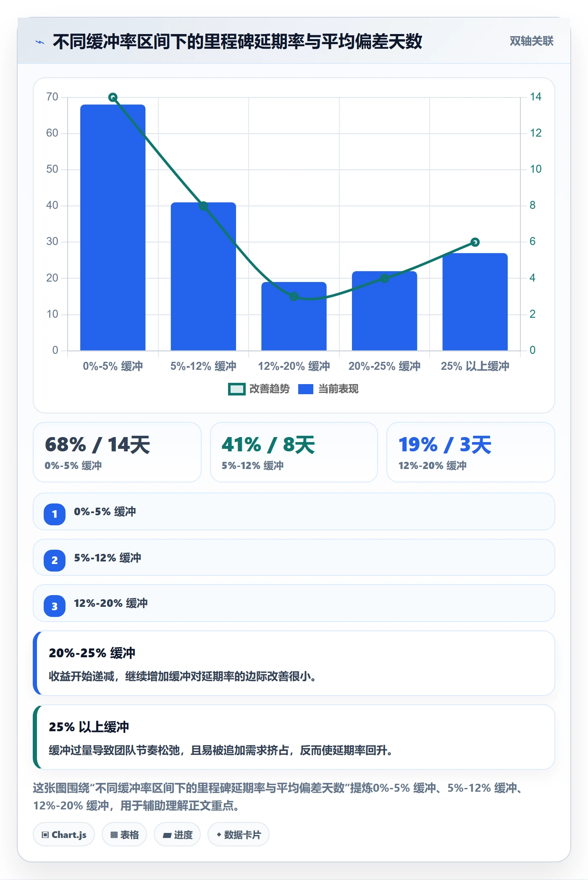Click the Chart.js tag icon
This screenshot has width=588, height=880.
click(x=45, y=835)
